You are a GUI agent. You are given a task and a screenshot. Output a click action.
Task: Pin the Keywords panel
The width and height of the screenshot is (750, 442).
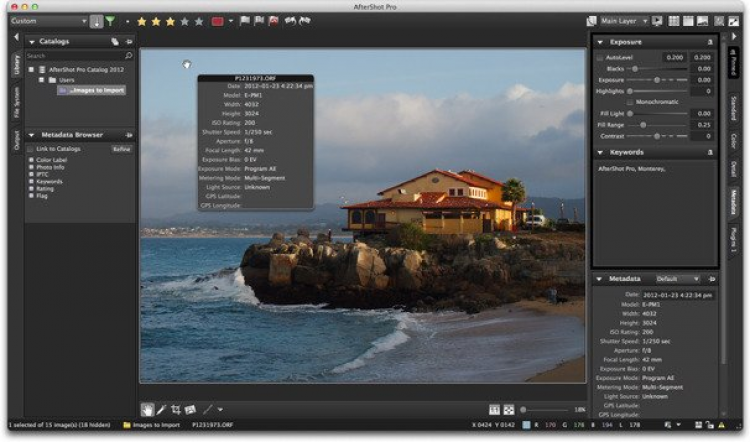[710, 152]
